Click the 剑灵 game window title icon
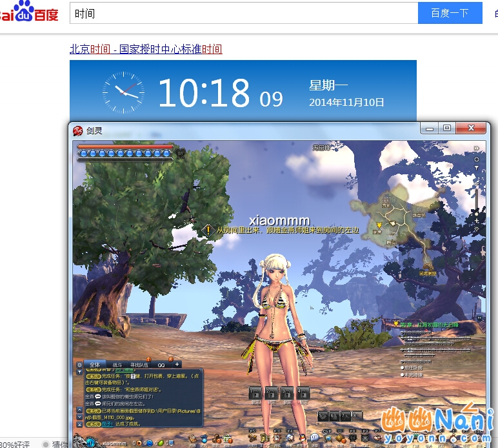The width and height of the screenshot is (498, 448). tap(78, 130)
